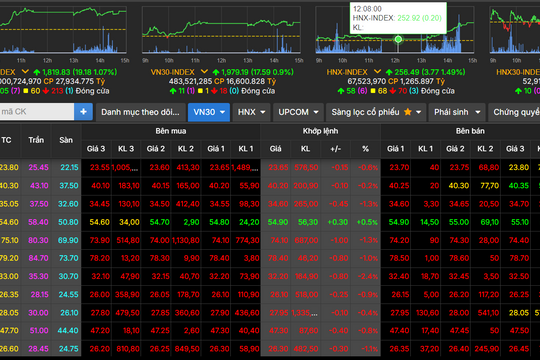Click the HNX30 index chart
The height and width of the screenshot is (360, 540).
[515, 30]
